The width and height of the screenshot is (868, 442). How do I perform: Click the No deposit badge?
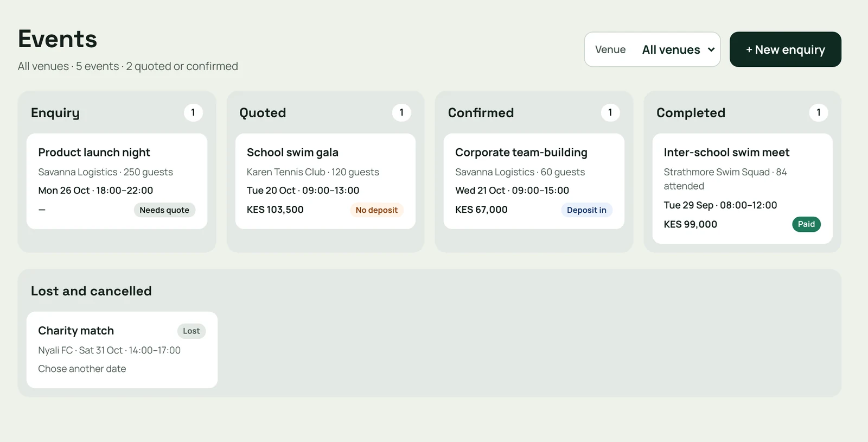[x=376, y=210]
